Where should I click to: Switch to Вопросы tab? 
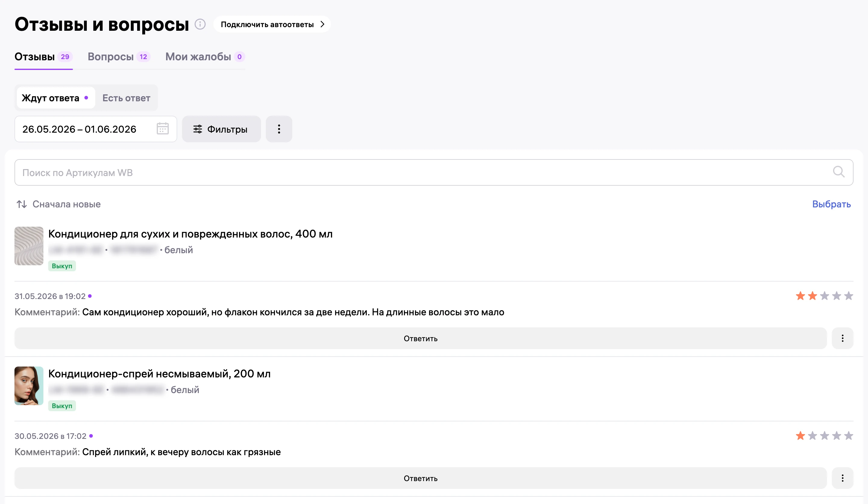coord(119,57)
